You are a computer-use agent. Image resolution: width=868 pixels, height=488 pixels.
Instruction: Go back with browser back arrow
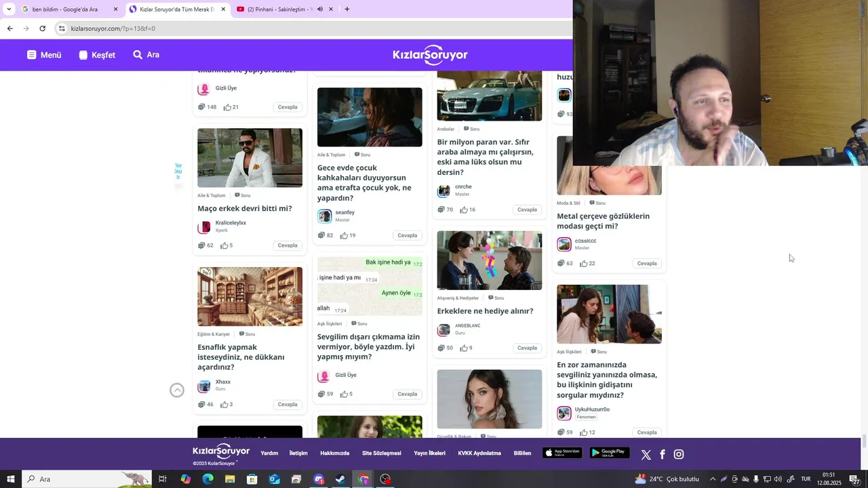point(9,28)
